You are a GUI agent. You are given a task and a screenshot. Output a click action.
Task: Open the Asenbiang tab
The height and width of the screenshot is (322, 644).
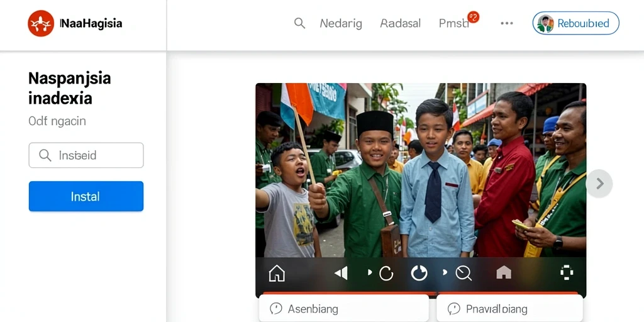344,308
